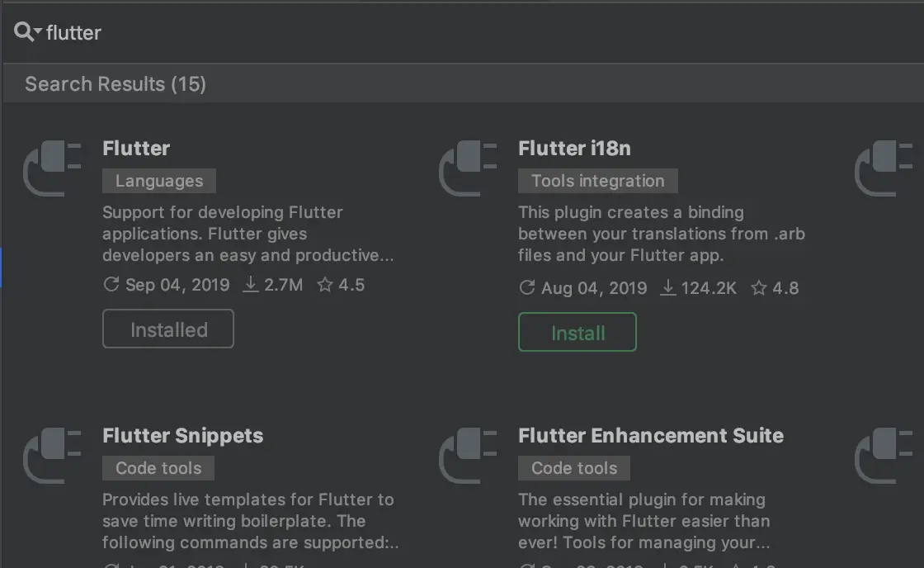Install the Flutter i18n plugin
This screenshot has height=568, width=924.
[x=577, y=332]
